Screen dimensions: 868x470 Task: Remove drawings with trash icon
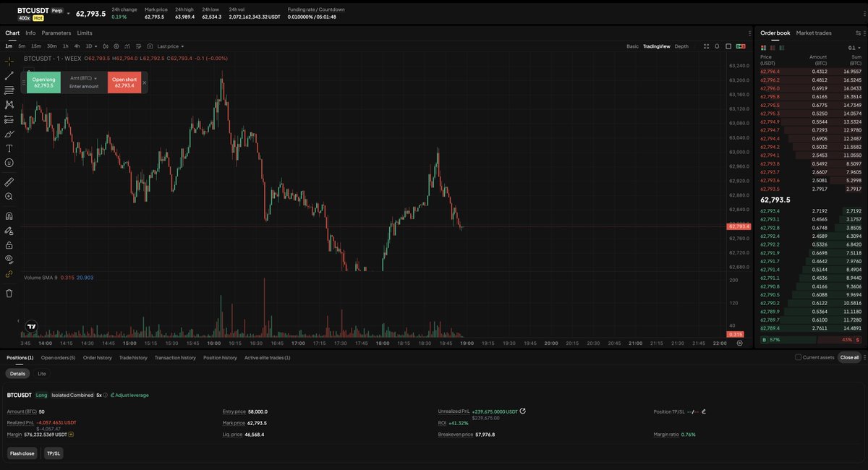(x=9, y=293)
